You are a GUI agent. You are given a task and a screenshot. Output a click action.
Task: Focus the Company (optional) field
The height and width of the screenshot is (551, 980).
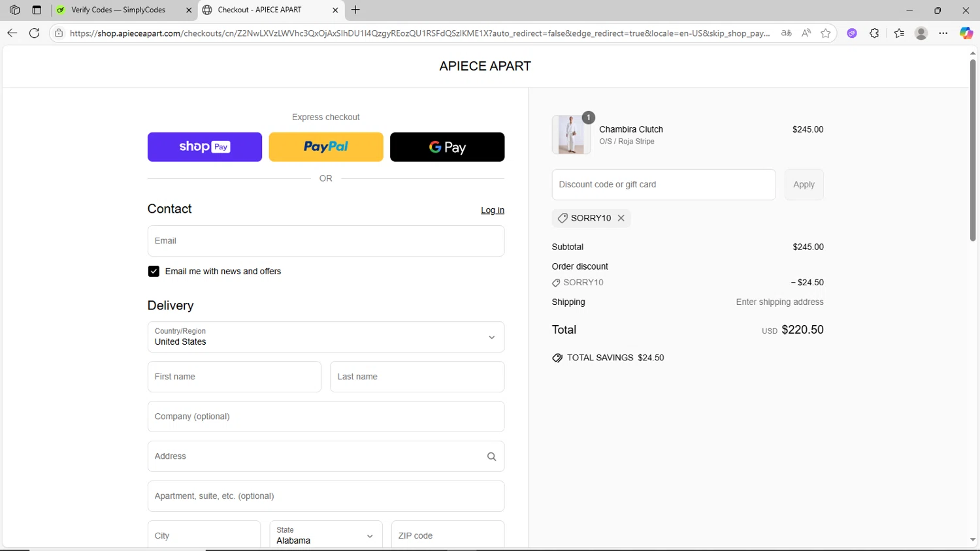pos(326,417)
